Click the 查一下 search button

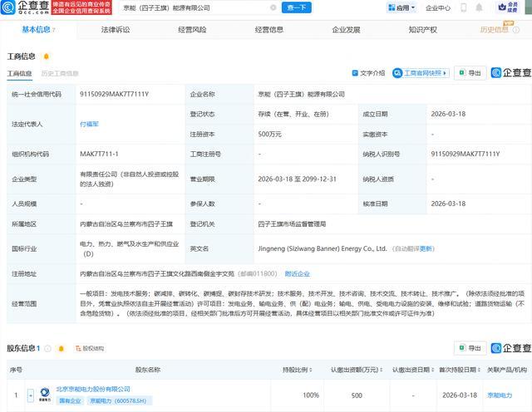click(x=296, y=7)
